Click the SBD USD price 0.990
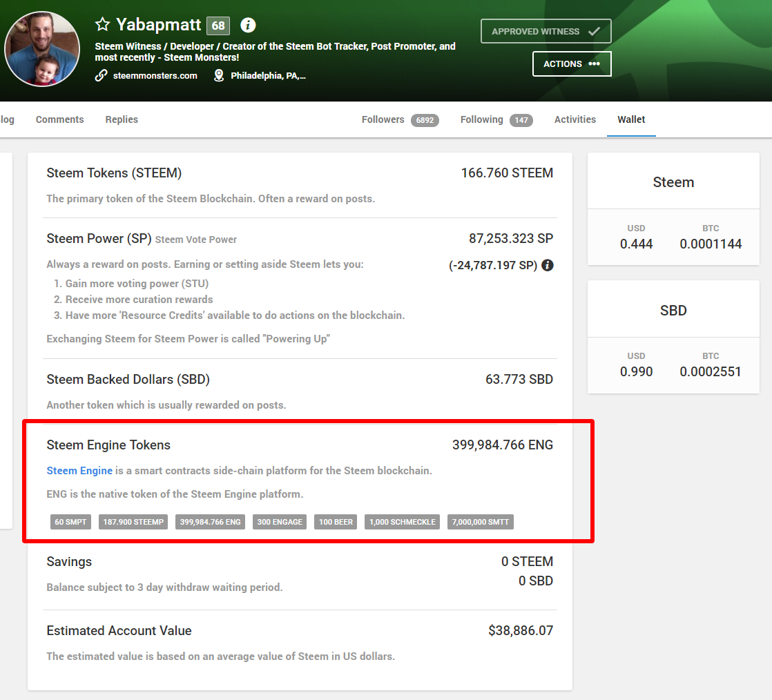Viewport: 772px width, 700px height. (636, 371)
